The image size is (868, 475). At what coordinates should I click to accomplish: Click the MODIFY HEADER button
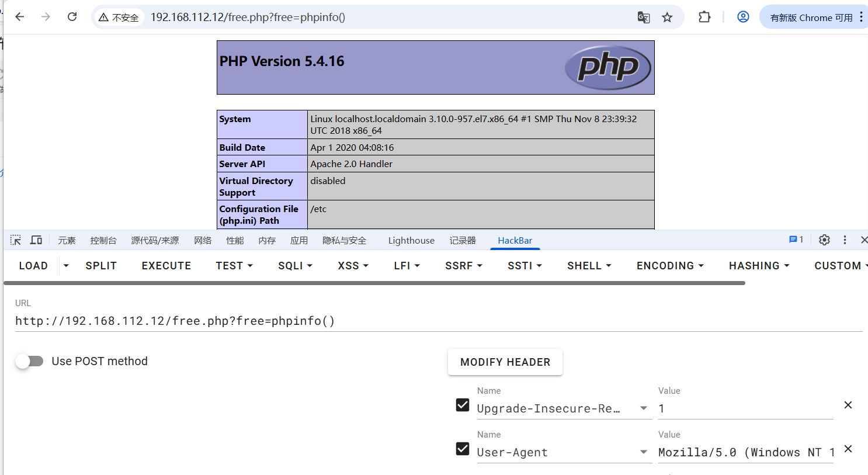point(505,362)
